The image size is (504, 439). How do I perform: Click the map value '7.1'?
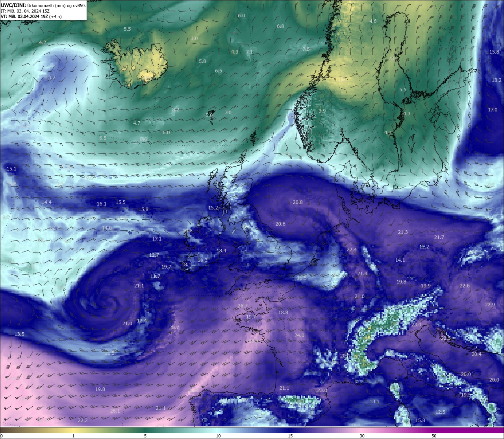click(249, 52)
